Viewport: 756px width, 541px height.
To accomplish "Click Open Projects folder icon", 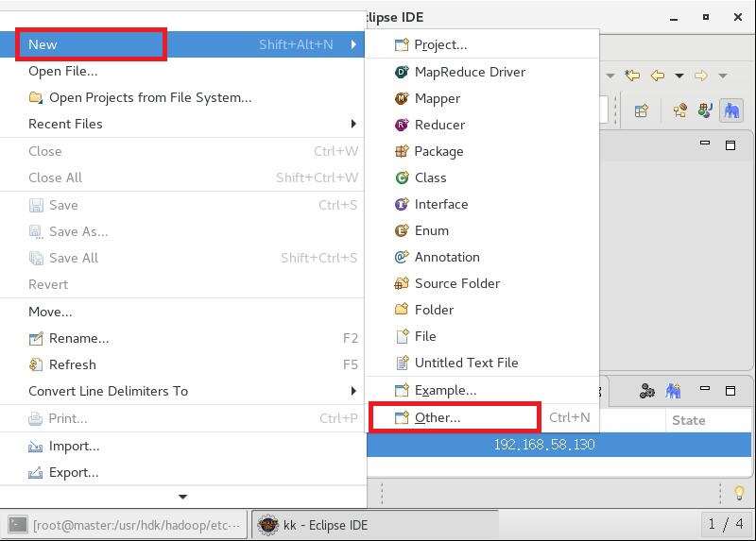I will point(35,97).
